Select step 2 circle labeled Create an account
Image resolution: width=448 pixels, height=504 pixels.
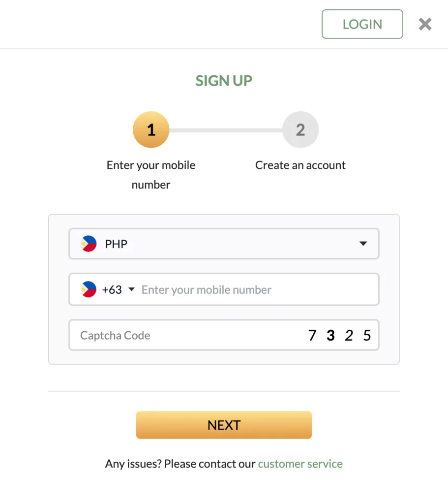point(300,129)
